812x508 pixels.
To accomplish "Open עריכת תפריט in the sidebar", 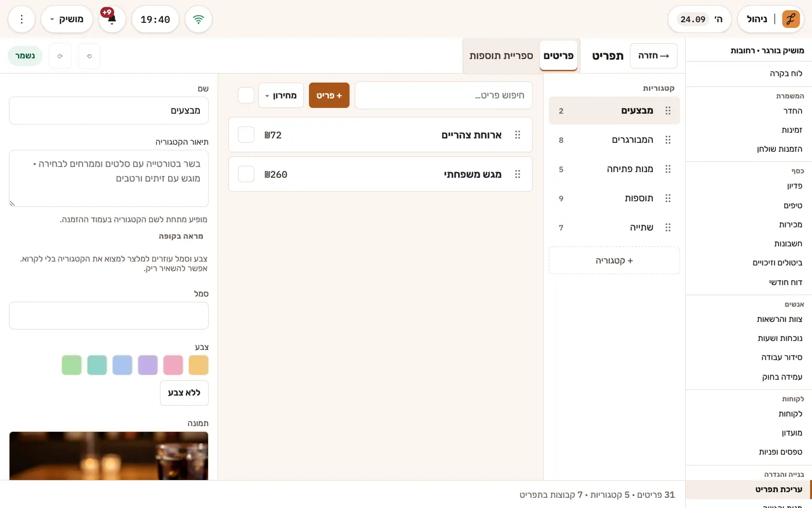I will (x=749, y=490).
